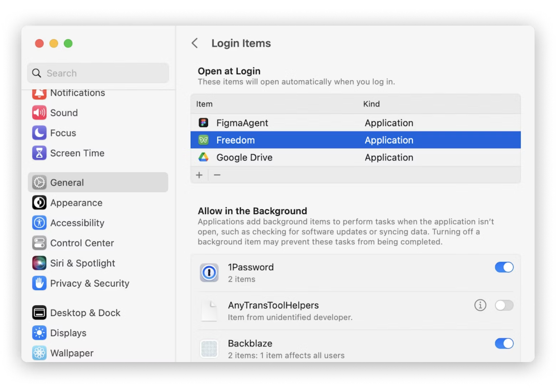Click the Backblaze item name
This screenshot has height=392, width=556.
coord(250,344)
